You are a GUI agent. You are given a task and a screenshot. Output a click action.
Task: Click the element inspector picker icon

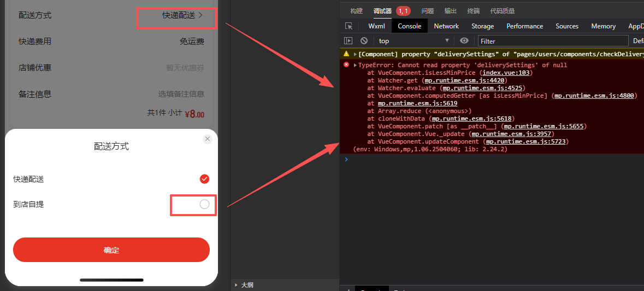coord(348,26)
